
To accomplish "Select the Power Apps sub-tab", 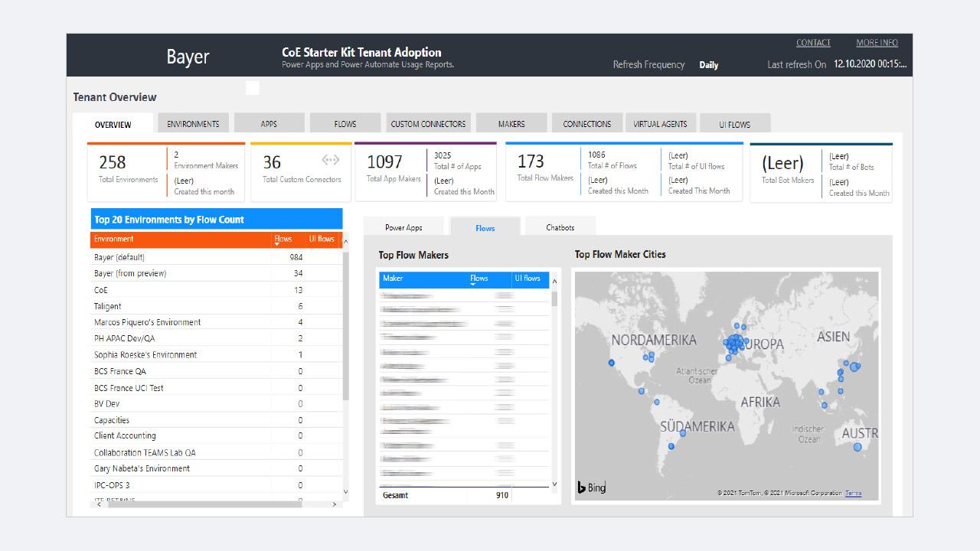I will click(x=403, y=227).
